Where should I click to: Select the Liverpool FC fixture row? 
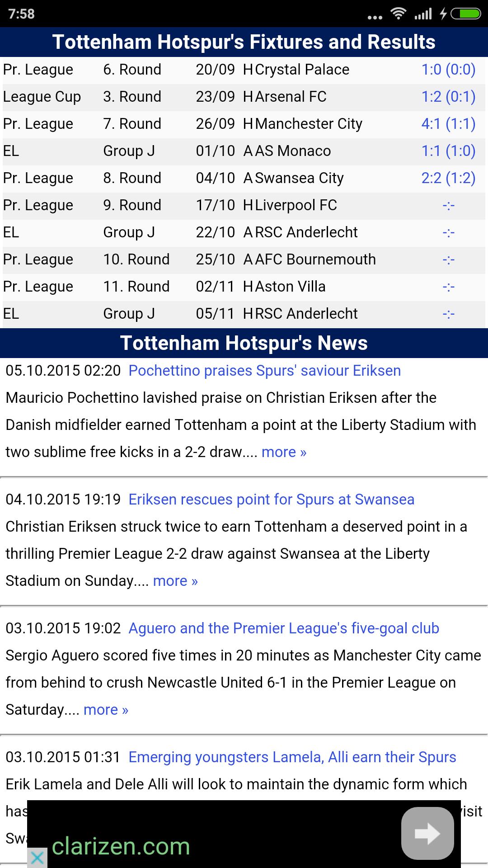tap(244, 205)
